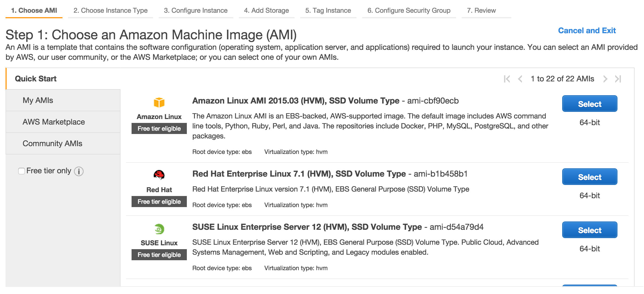
Task: Click the Cancel and Exit link
Action: coord(587,30)
